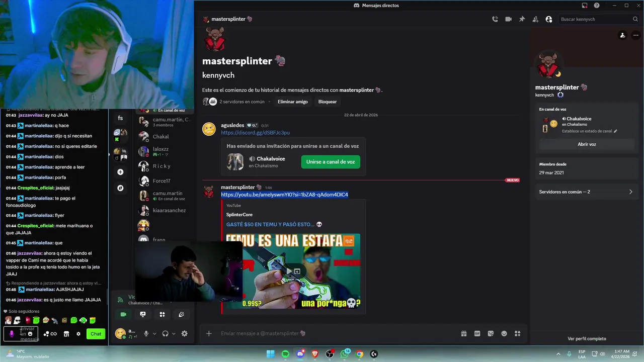The image size is (644, 362).
Task: Start an activity in voice panel
Action: (162, 314)
